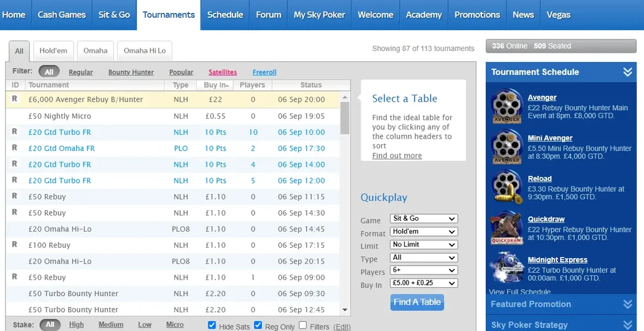Image resolution: width=644 pixels, height=331 pixels.
Task: Click the Find A Table button
Action: (417, 302)
